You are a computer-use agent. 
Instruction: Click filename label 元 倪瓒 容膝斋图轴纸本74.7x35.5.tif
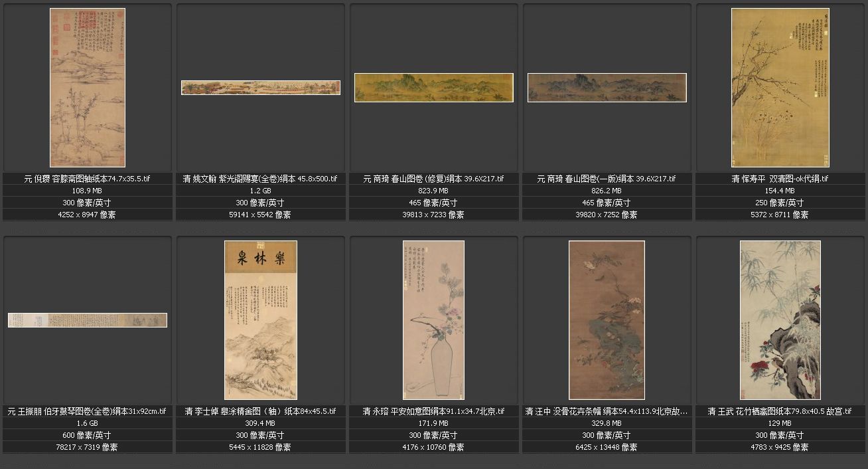pos(88,179)
